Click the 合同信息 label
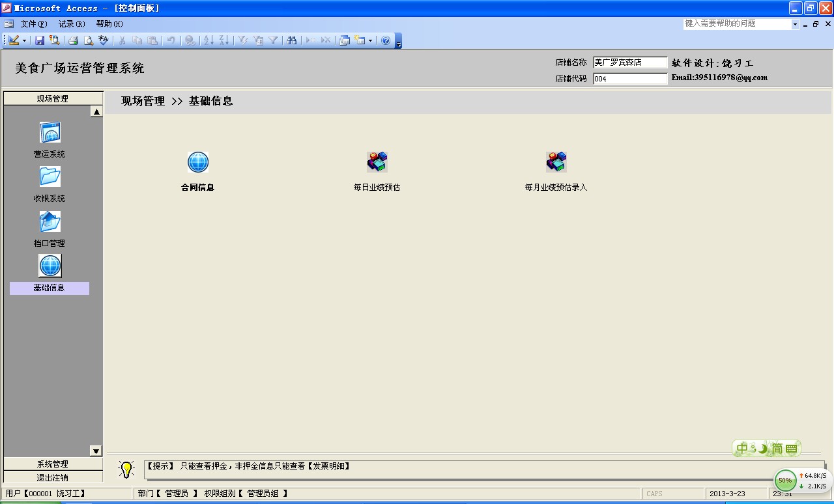834x504 pixels. point(197,188)
